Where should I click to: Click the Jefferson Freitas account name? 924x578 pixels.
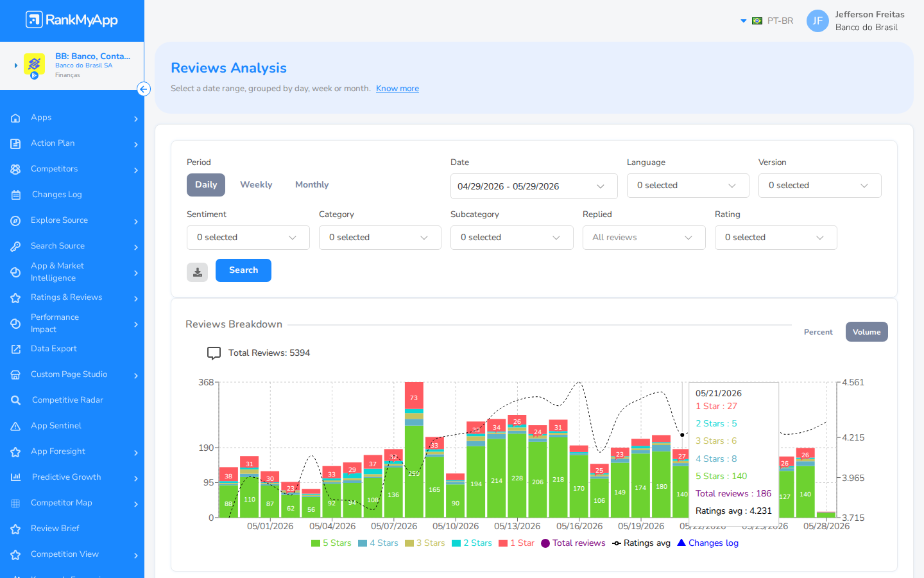[869, 15]
